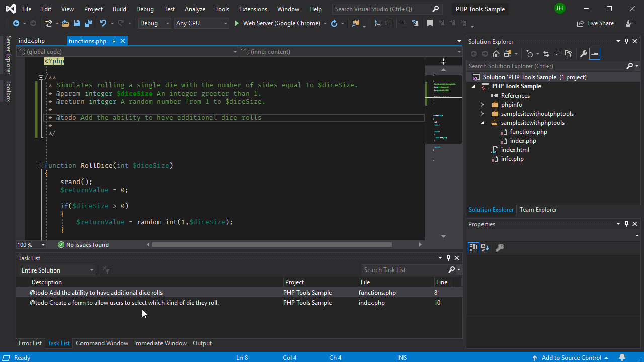Image resolution: width=644 pixels, height=362 pixels.
Task: Pin the functions.php tab
Action: [x=113, y=41]
